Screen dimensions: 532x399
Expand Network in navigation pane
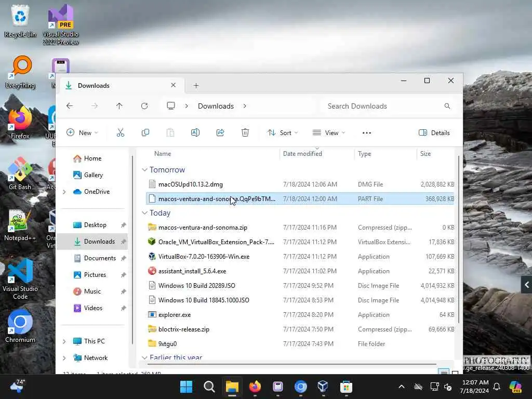click(x=64, y=358)
